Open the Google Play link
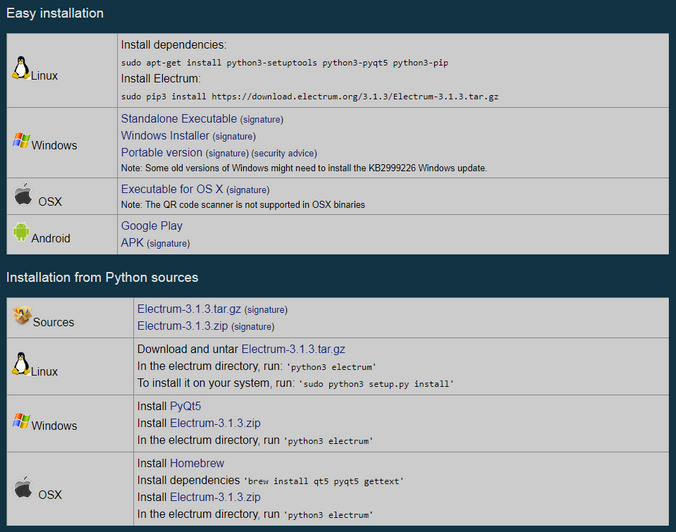 pos(152,226)
